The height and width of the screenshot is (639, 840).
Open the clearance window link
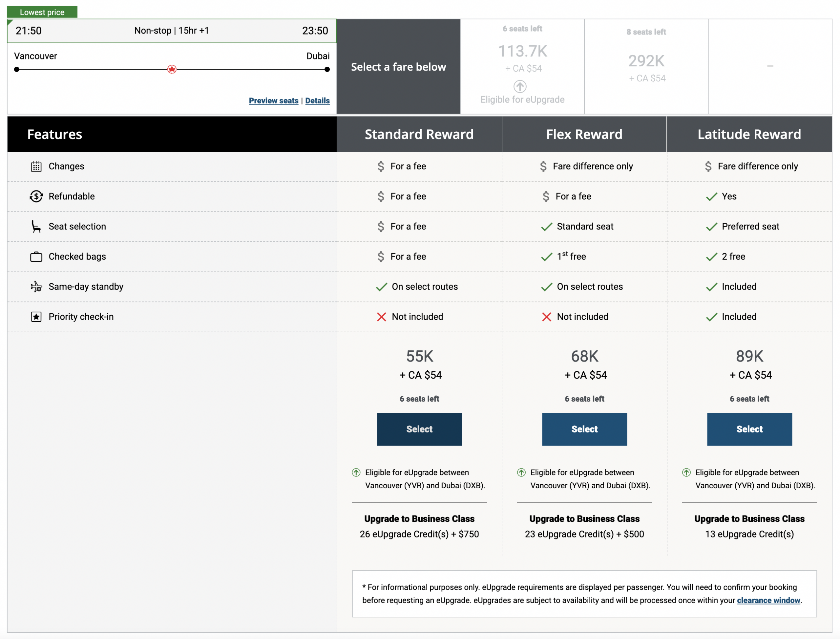(768, 600)
